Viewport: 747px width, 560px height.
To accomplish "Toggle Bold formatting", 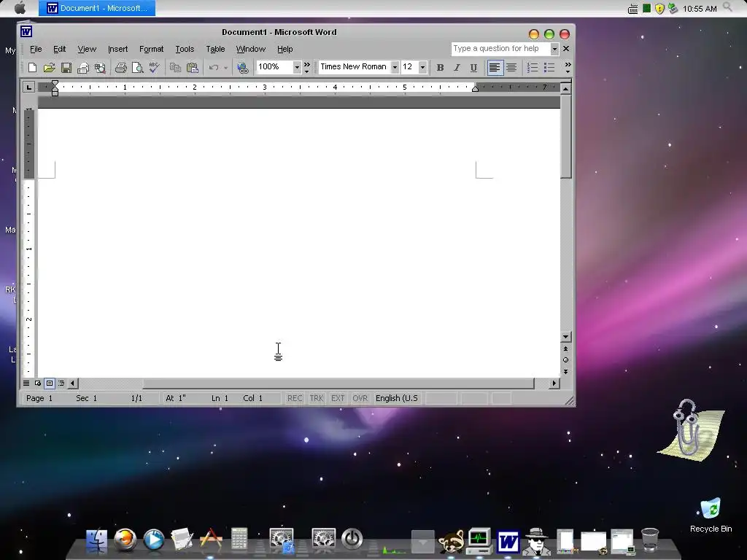I will [440, 68].
